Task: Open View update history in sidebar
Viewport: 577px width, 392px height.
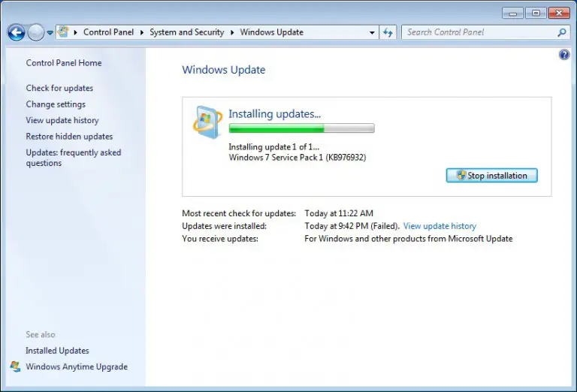Action: tap(62, 120)
